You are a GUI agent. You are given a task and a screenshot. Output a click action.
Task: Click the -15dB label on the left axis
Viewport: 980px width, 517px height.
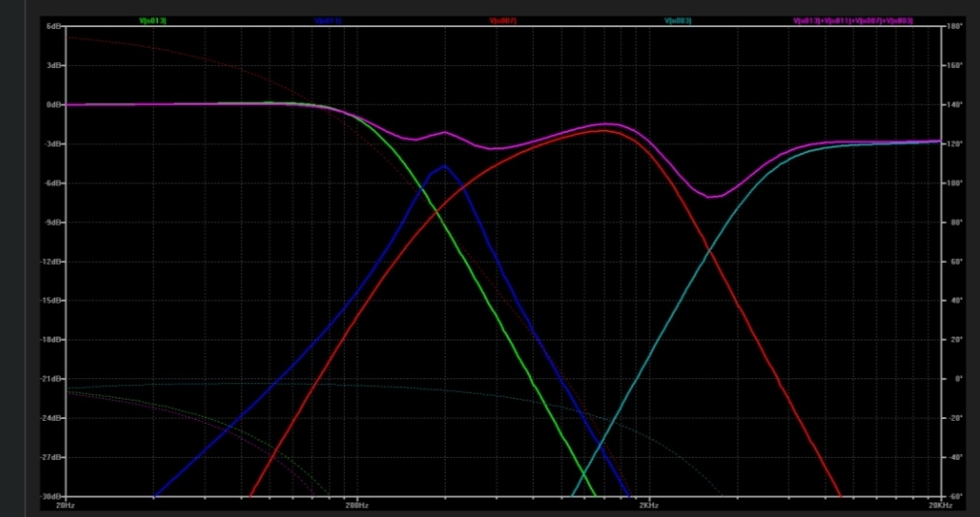click(51, 301)
